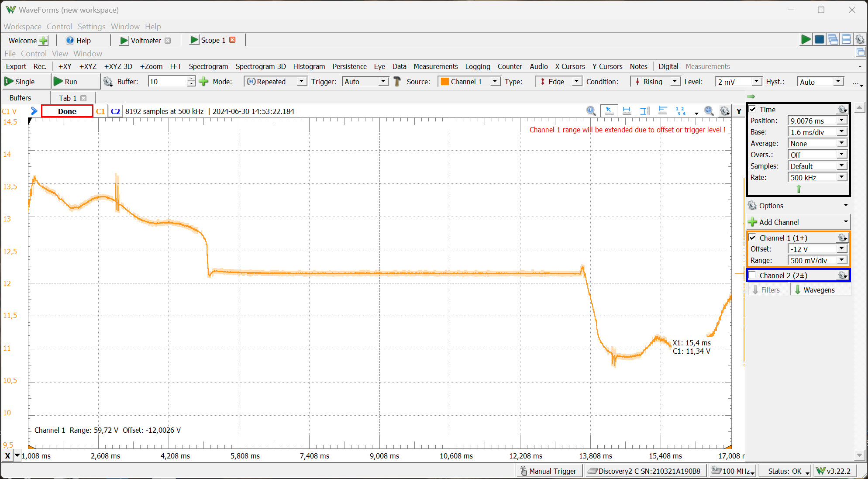
Task: Click the orange Channel 1 source swatch
Action: [445, 82]
